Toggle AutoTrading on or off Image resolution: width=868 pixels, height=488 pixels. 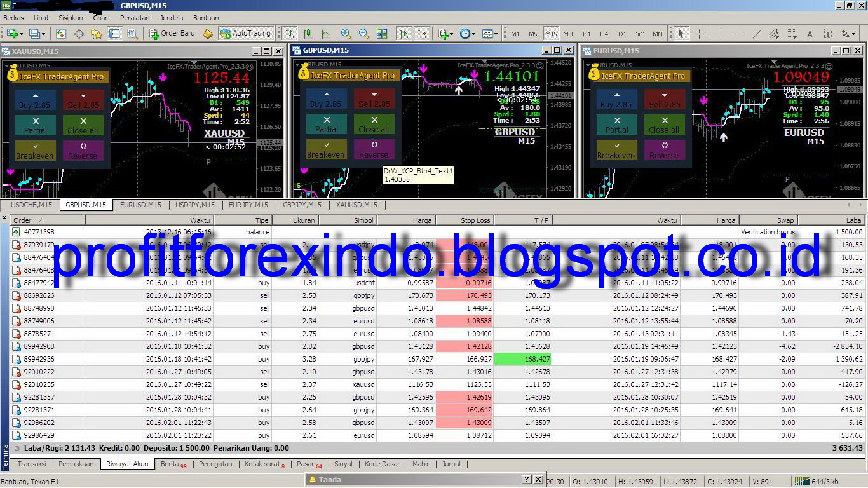pyautogui.click(x=245, y=34)
